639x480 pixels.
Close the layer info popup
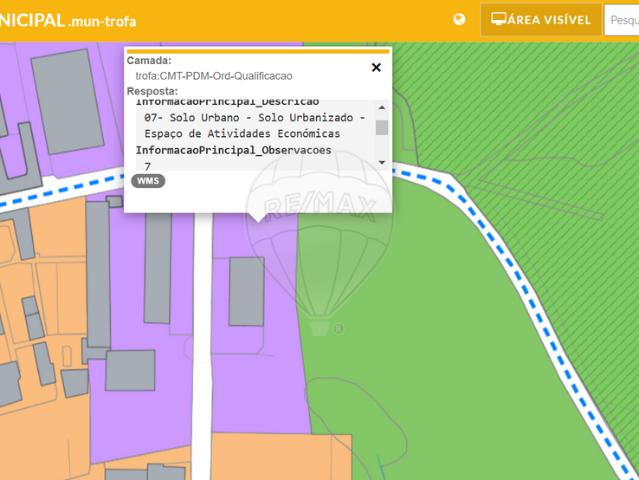(376, 68)
